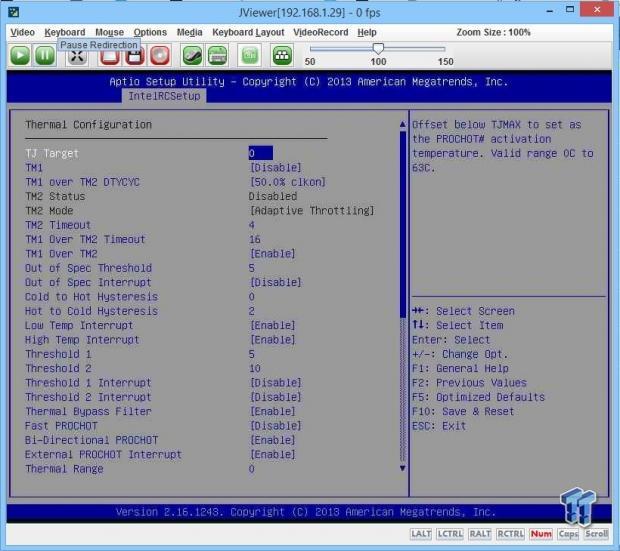Click the zoom slider thumb at 100
Image resolution: width=620 pixels, height=551 pixels.
[x=378, y=49]
